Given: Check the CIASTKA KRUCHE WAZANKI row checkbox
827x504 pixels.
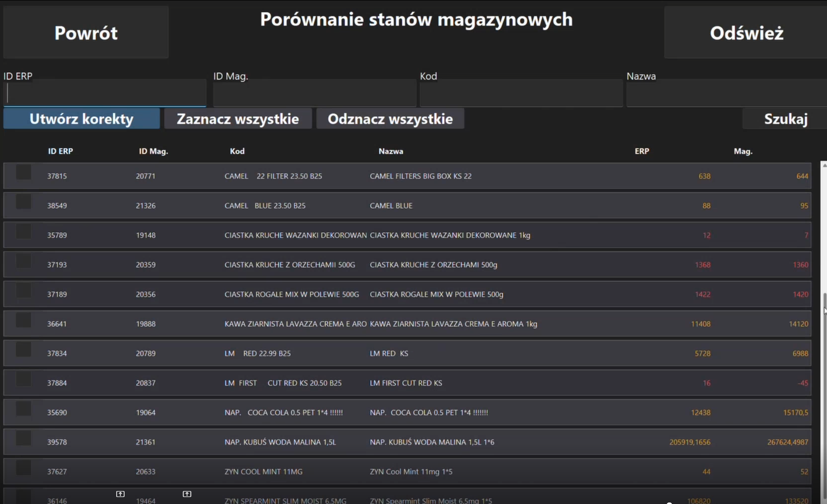Looking at the screenshot, I should click(x=23, y=231).
